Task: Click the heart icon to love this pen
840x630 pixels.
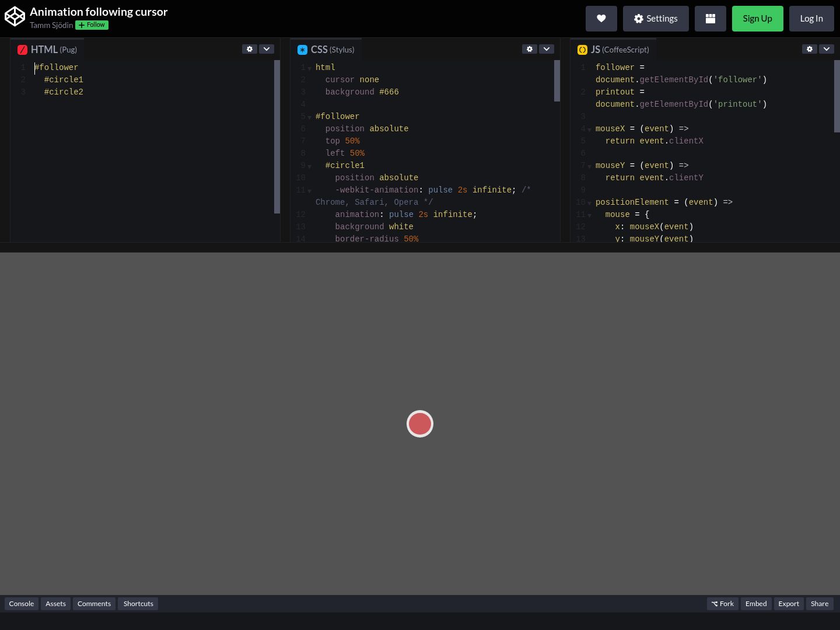Action: click(x=601, y=19)
